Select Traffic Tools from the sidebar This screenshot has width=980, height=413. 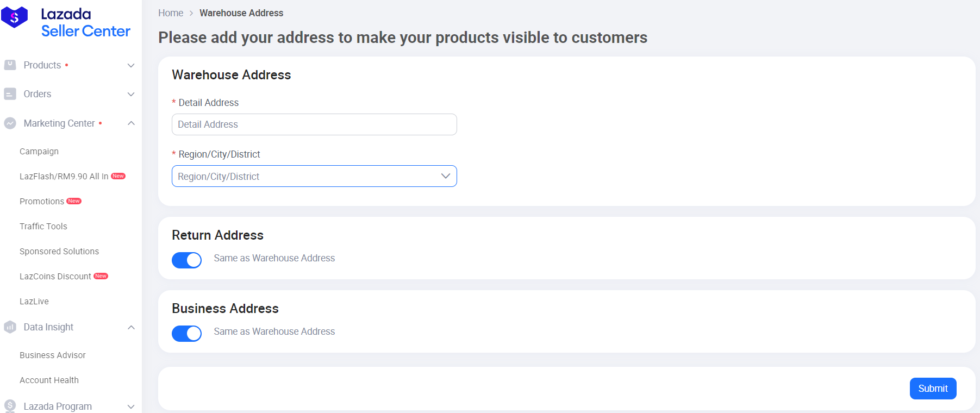point(43,226)
